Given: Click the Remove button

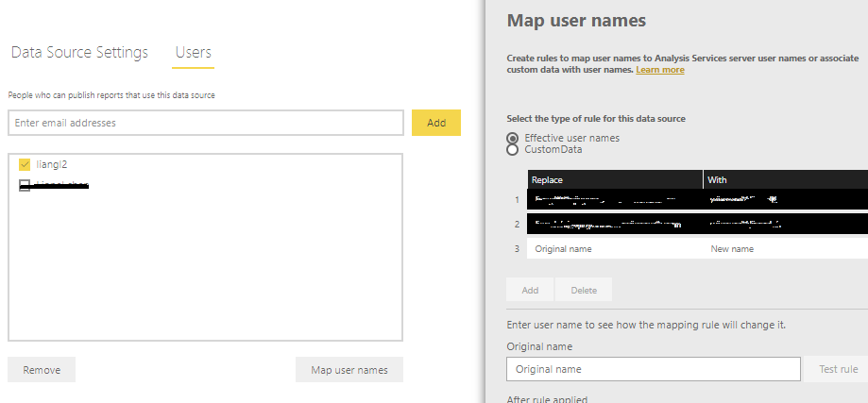Looking at the screenshot, I should click(42, 370).
